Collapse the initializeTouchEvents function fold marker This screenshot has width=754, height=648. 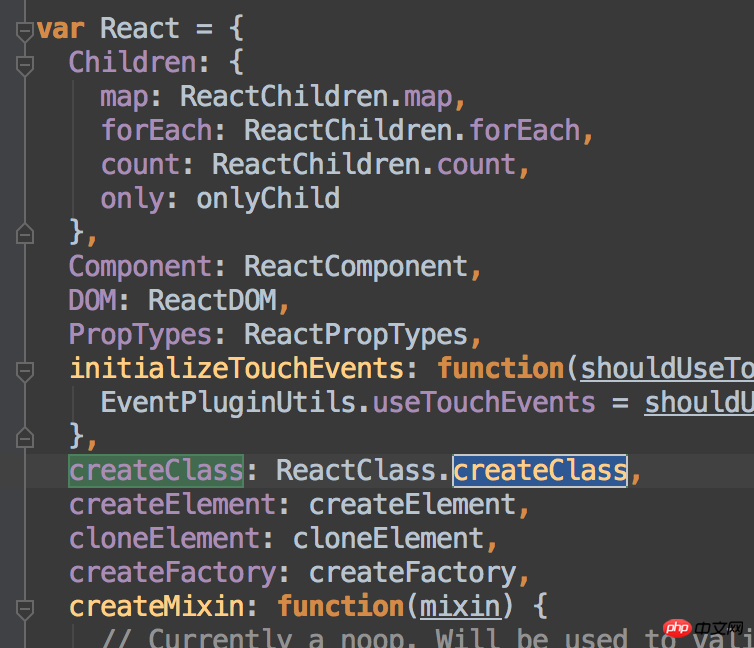point(25,371)
